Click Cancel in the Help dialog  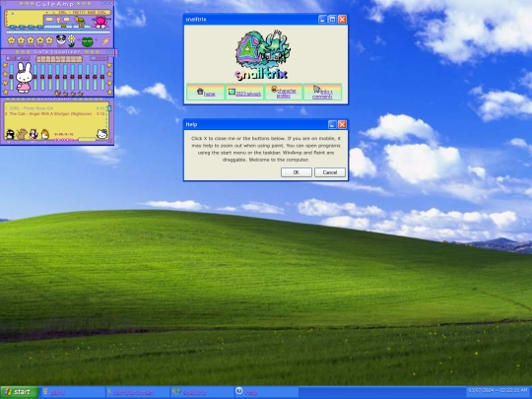(330, 172)
